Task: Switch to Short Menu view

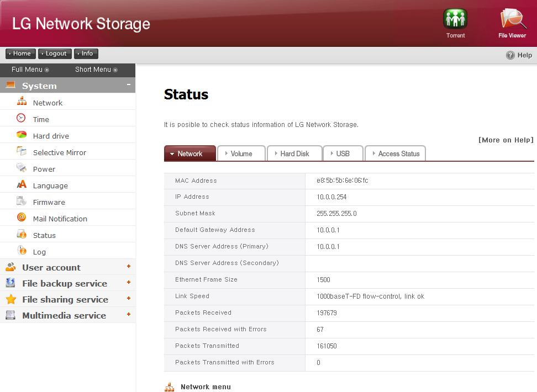Action: tap(96, 70)
